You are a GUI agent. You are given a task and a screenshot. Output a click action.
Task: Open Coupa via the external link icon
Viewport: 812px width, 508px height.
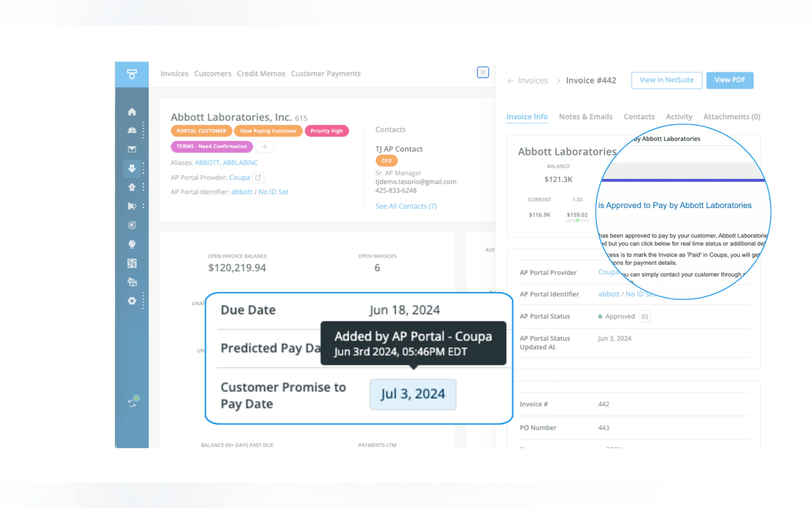[258, 178]
